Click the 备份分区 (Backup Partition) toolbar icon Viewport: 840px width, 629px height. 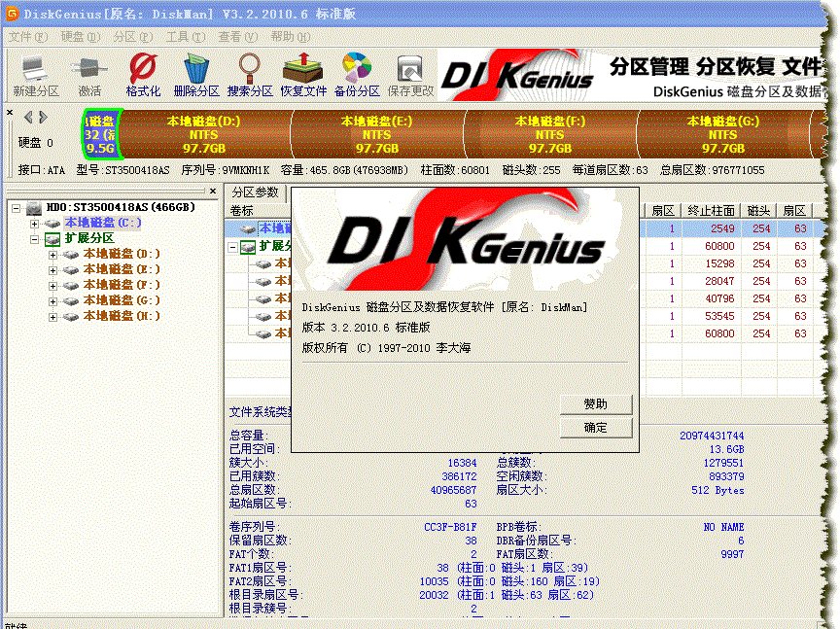tap(357, 76)
